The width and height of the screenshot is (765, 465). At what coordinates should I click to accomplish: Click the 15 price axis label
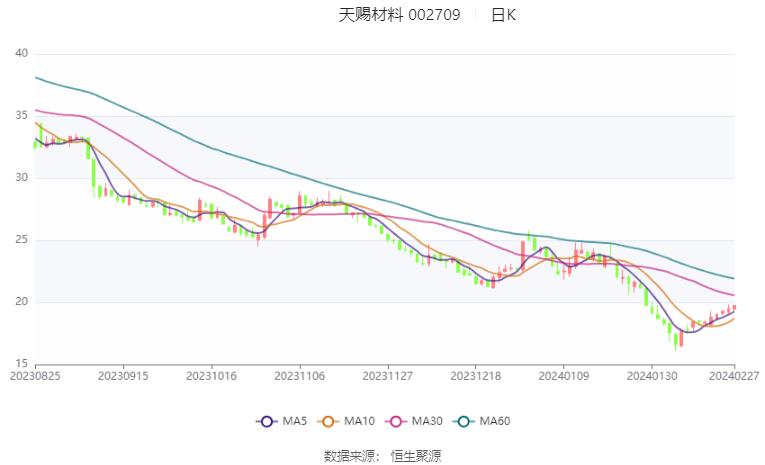coord(21,364)
